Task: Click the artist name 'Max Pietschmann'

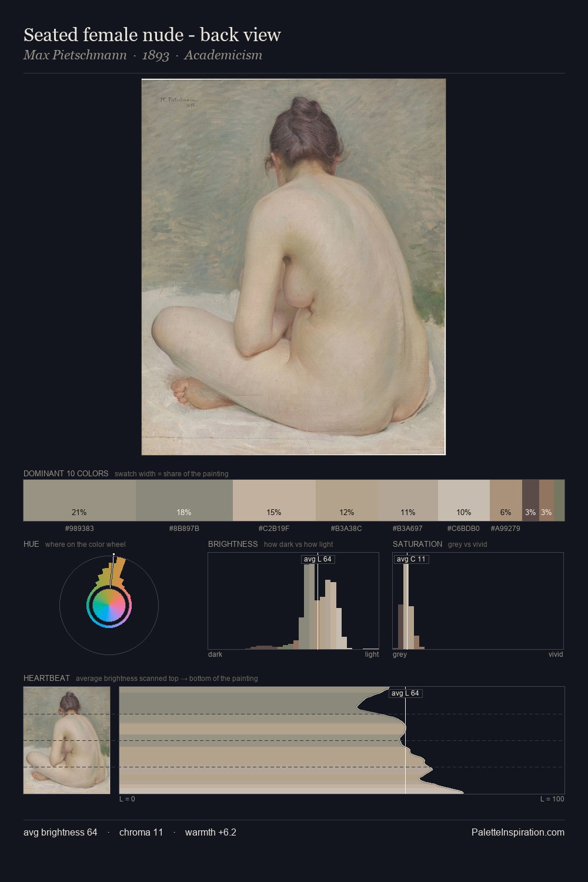Action: coord(75,55)
